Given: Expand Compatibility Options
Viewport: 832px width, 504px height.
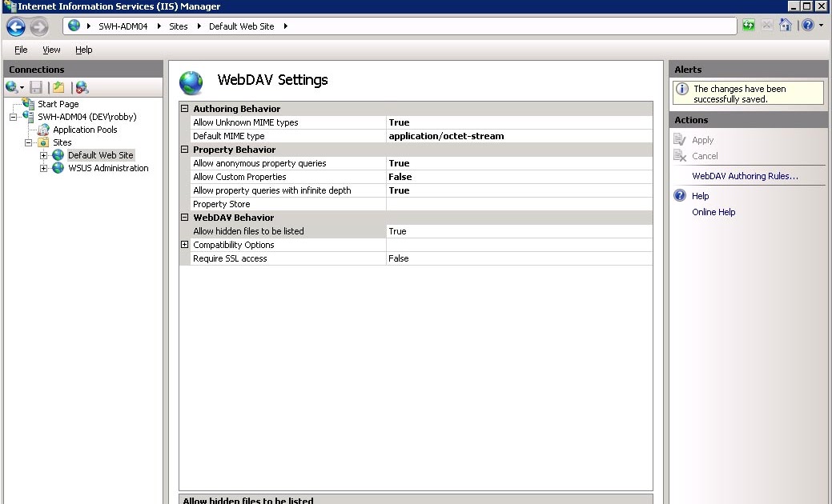Looking at the screenshot, I should (x=185, y=245).
